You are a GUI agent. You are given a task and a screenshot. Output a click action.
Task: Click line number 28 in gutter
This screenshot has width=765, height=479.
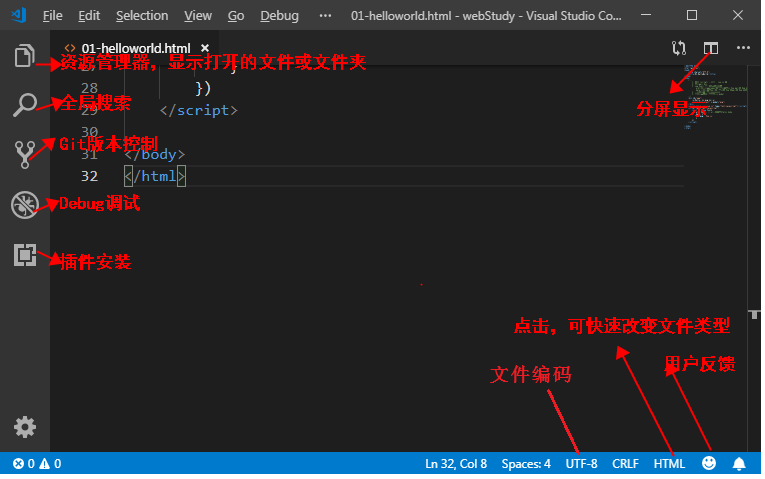pos(89,88)
